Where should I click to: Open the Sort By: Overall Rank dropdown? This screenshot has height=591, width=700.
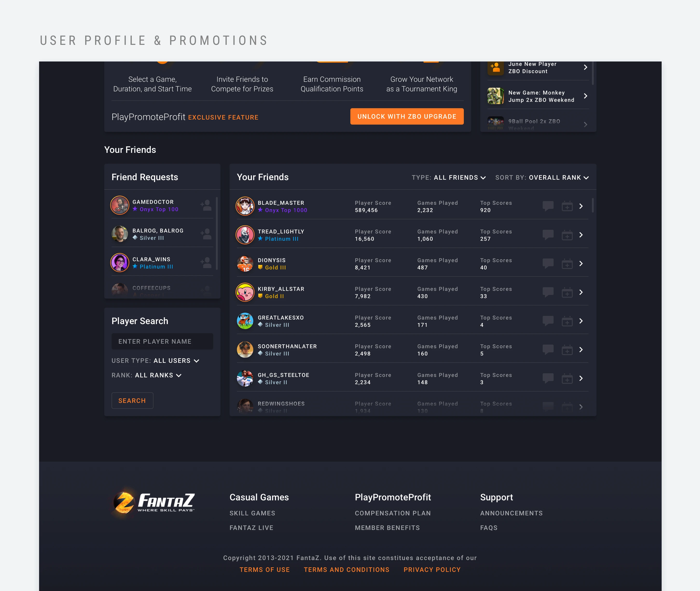[x=542, y=177]
